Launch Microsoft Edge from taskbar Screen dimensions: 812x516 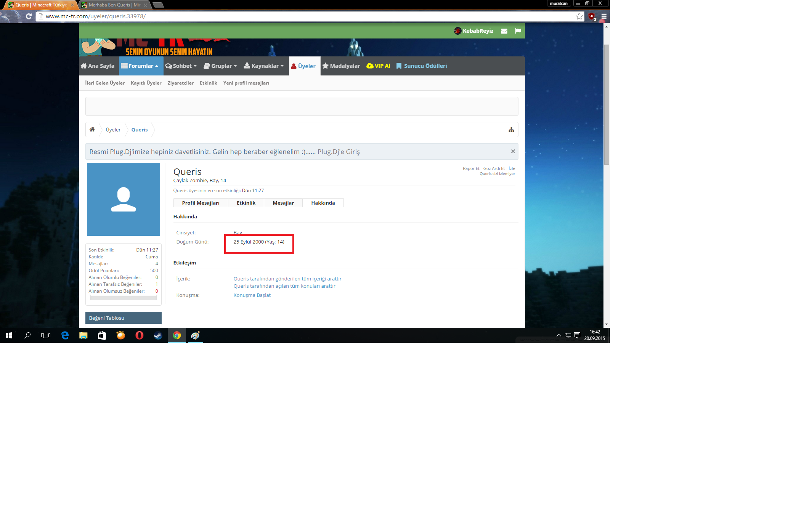pyautogui.click(x=65, y=335)
